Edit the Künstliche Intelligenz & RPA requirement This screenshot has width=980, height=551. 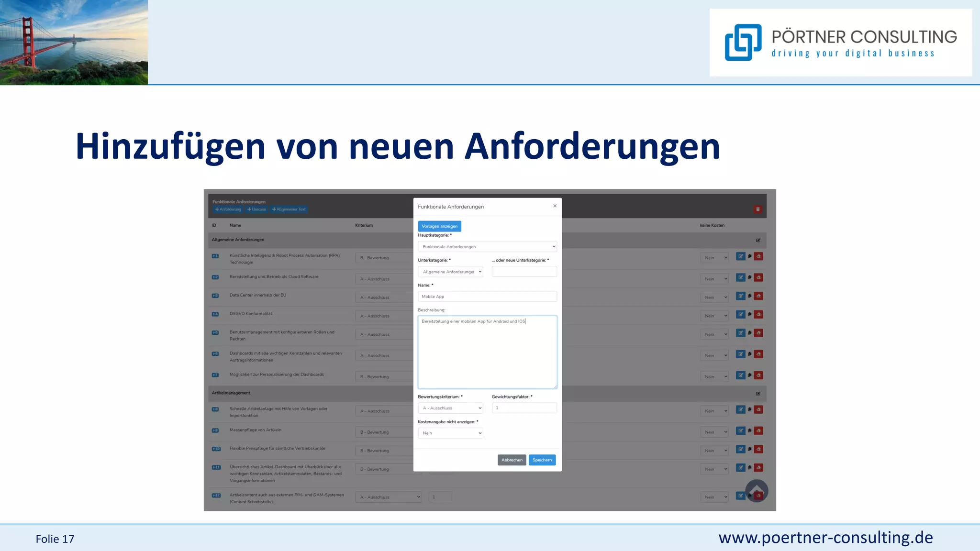(x=740, y=256)
